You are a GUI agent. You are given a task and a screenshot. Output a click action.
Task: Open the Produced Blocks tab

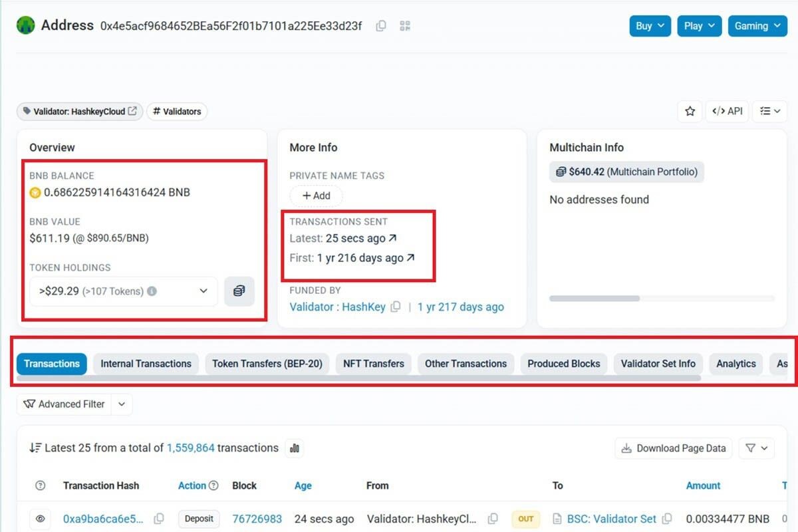[x=563, y=364]
